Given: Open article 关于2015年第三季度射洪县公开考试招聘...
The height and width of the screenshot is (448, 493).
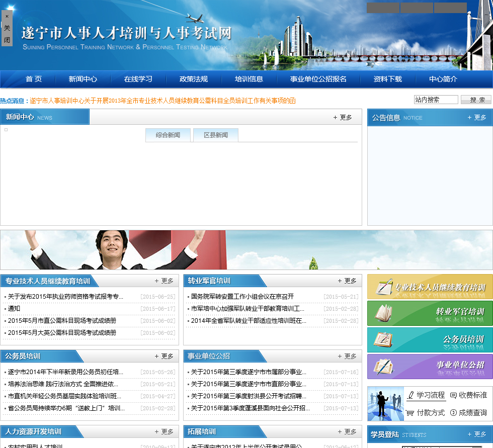Looking at the screenshot, I should click(x=249, y=396).
